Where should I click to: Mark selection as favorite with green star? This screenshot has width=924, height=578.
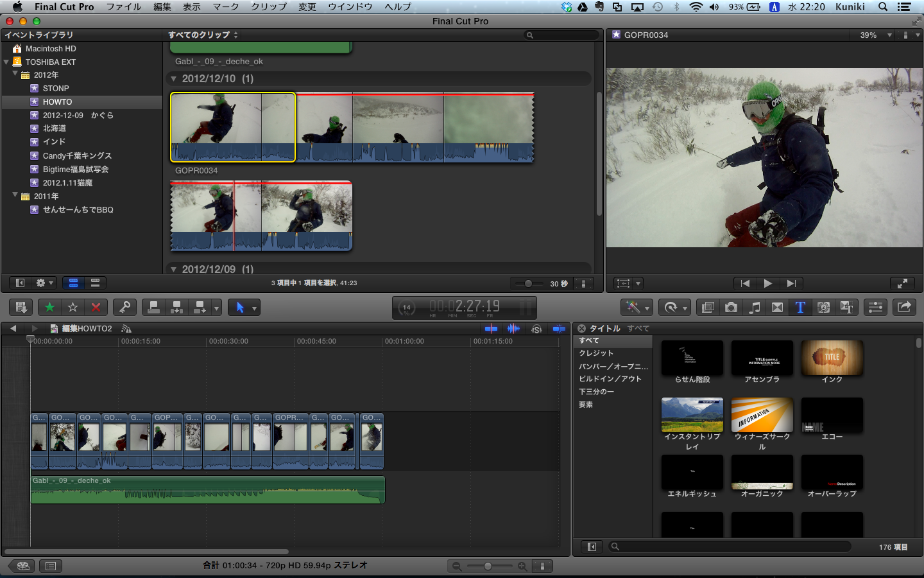coord(49,308)
